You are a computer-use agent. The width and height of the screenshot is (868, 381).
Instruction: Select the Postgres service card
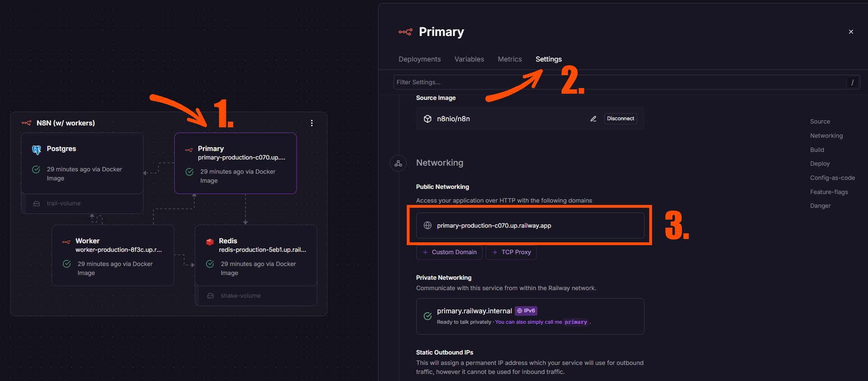click(82, 163)
